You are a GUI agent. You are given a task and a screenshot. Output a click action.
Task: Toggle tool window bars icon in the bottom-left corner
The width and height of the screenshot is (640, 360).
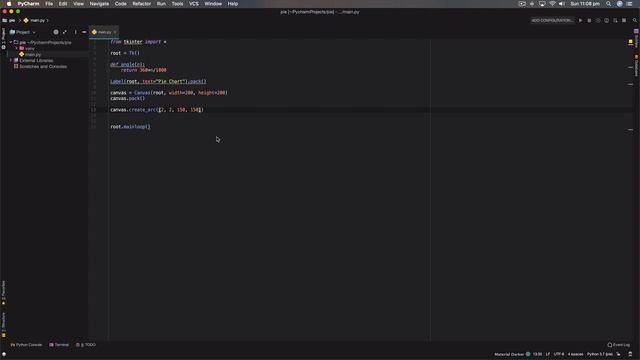click(x=4, y=354)
